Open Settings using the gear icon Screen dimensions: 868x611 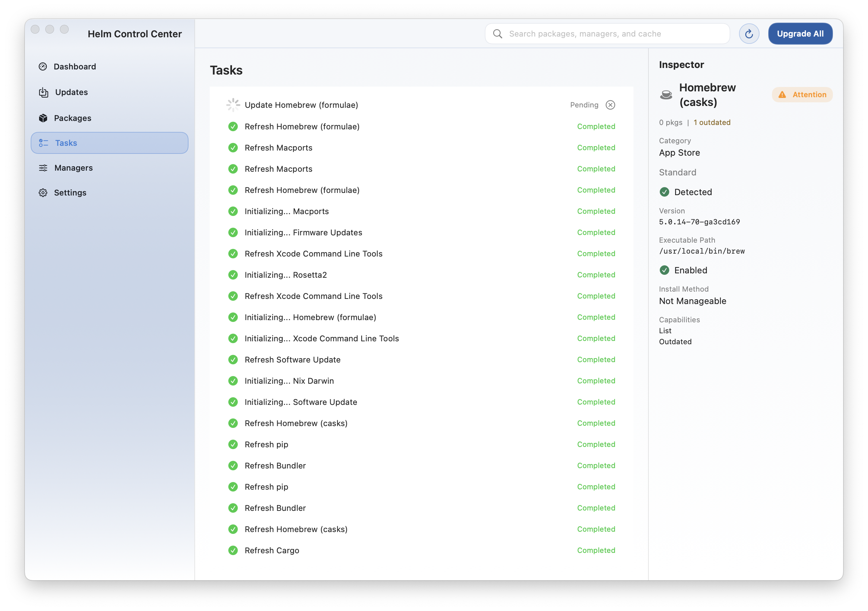click(43, 193)
